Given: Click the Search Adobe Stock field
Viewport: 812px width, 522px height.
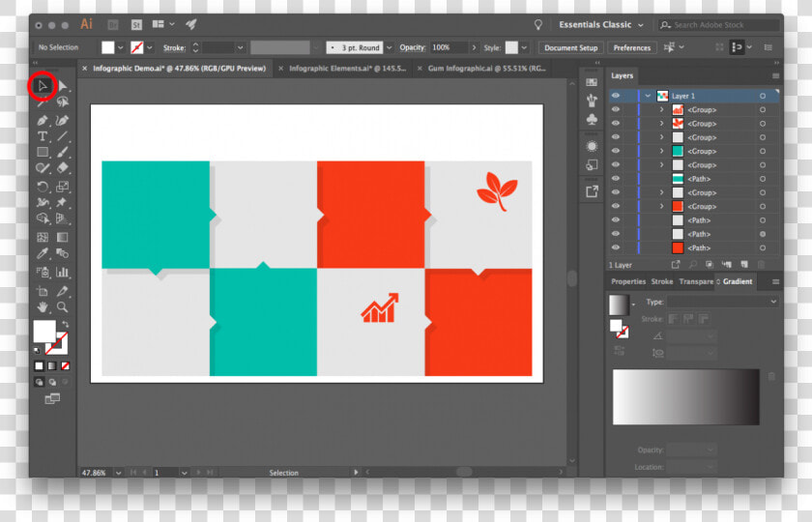Looking at the screenshot, I should tap(719, 25).
